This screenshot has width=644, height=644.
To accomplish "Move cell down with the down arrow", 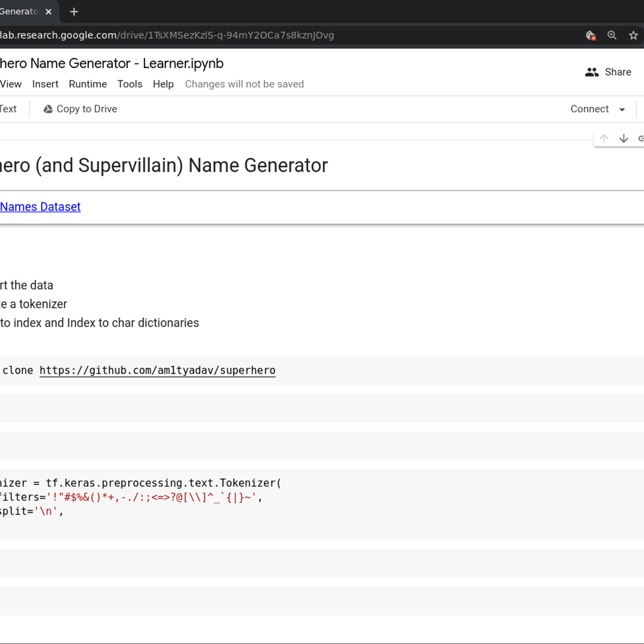I will 624,138.
